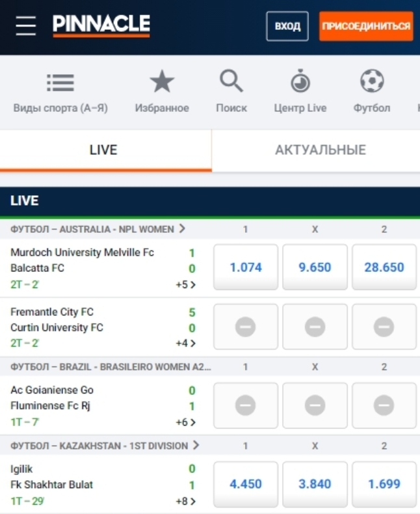
Task: Switch to the LIVE tab
Action: pyautogui.click(x=104, y=150)
